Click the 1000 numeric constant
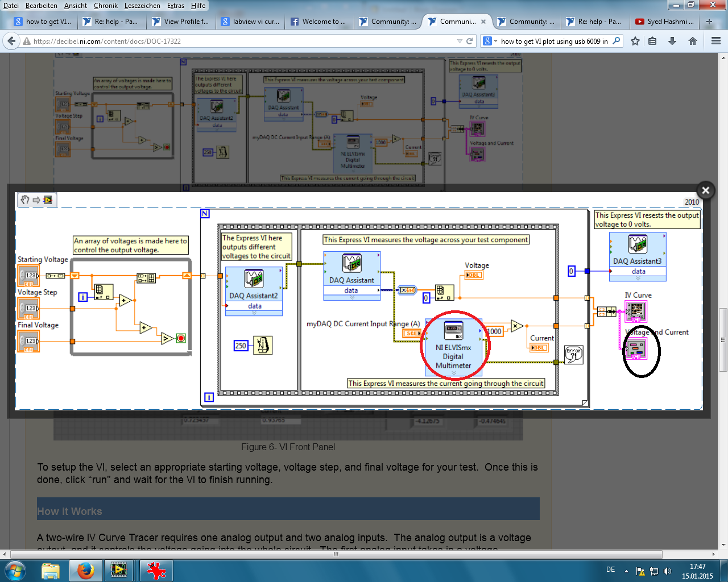The height and width of the screenshot is (582, 728). pyautogui.click(x=494, y=331)
